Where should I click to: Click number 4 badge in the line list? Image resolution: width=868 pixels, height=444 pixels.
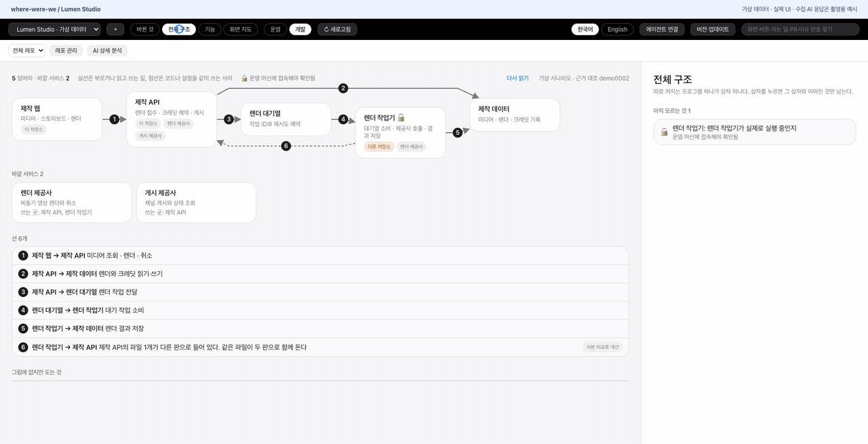(23, 310)
